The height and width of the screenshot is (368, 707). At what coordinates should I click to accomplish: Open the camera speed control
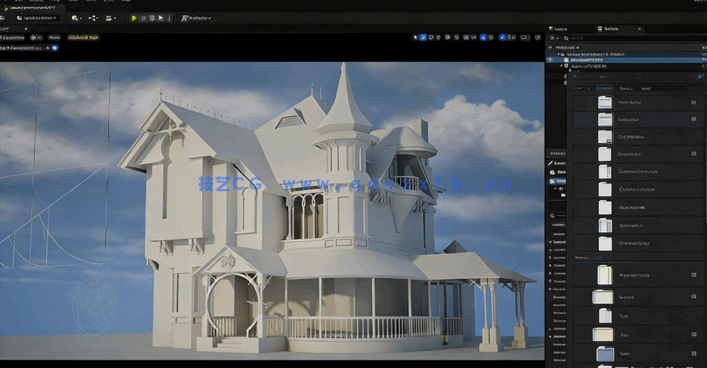[525, 37]
